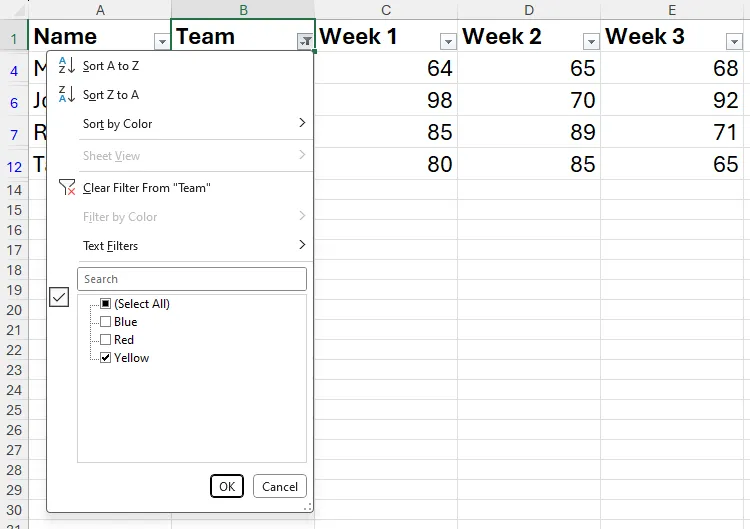Viewport: 750px width, 529px height.
Task: Toggle the (Select All) checkbox
Action: (x=106, y=304)
